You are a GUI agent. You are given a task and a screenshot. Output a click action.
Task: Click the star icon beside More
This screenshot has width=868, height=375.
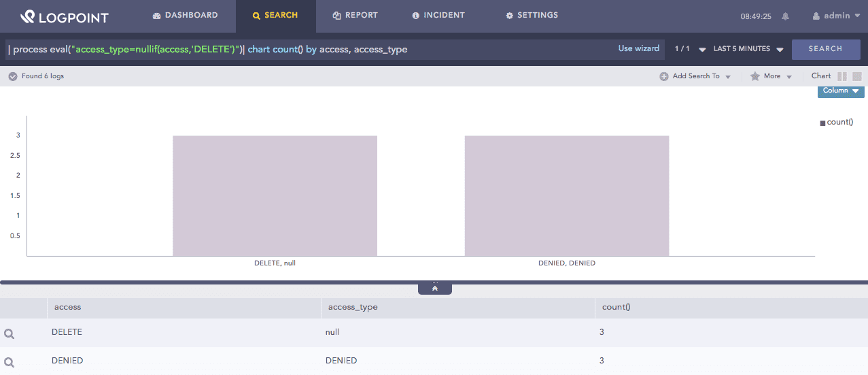pos(754,76)
